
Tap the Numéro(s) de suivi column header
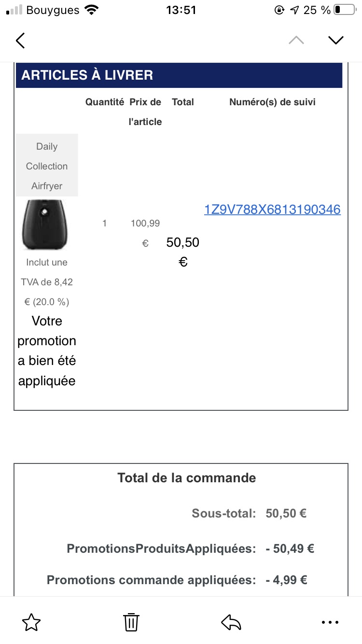[x=272, y=102]
